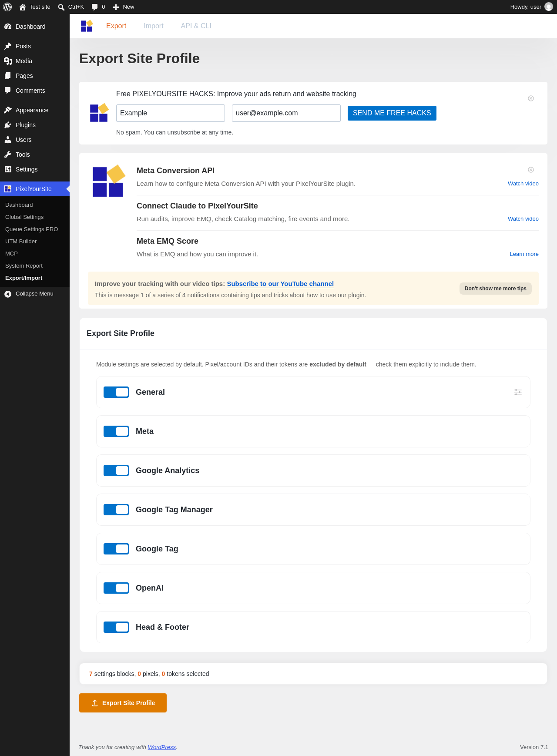Click the Export Site Profile button
The width and height of the screenshot is (557, 756).
pyautogui.click(x=123, y=703)
